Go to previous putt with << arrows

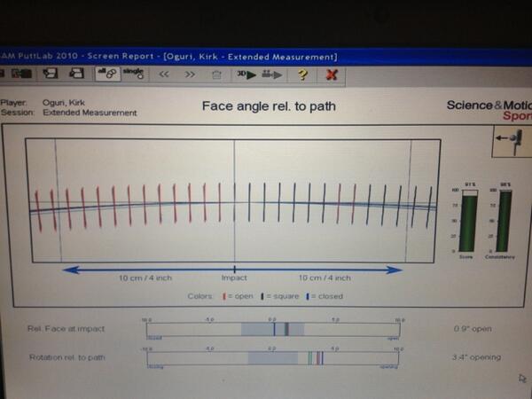pyautogui.click(x=164, y=74)
